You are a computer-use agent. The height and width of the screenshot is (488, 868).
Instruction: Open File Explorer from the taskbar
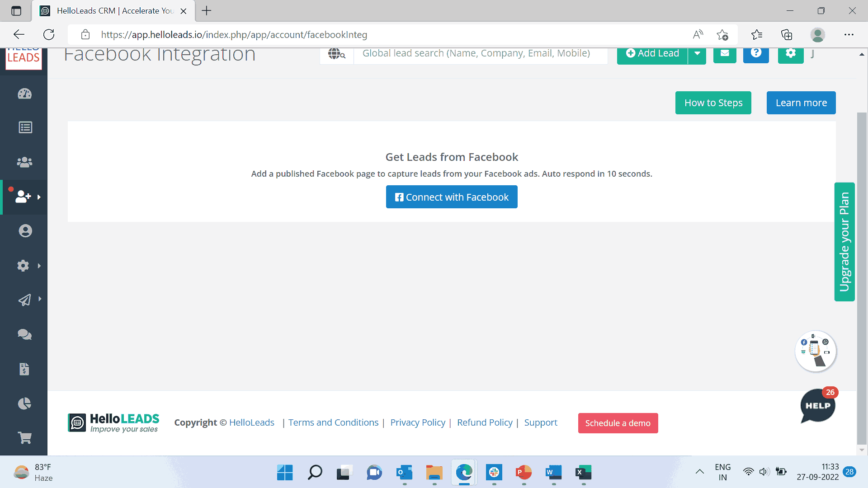pos(434,473)
